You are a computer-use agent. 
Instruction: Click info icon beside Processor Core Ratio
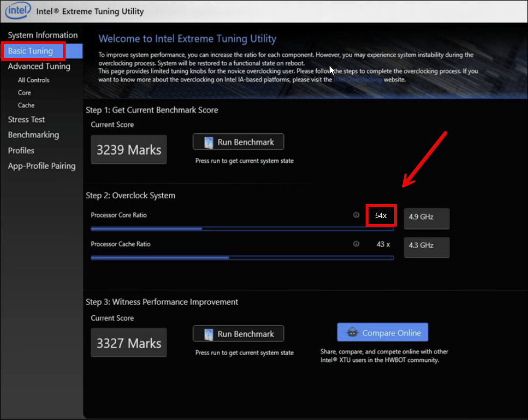[356, 214]
